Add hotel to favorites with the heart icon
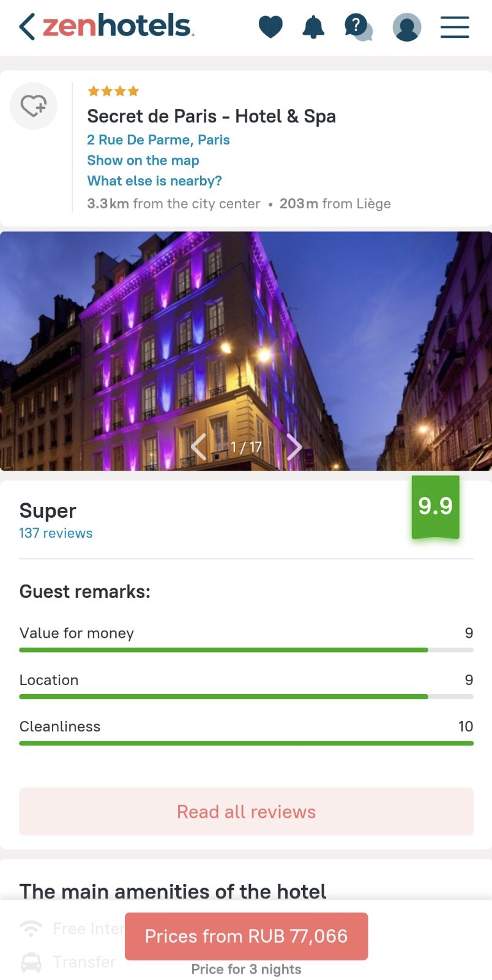 coord(34,105)
